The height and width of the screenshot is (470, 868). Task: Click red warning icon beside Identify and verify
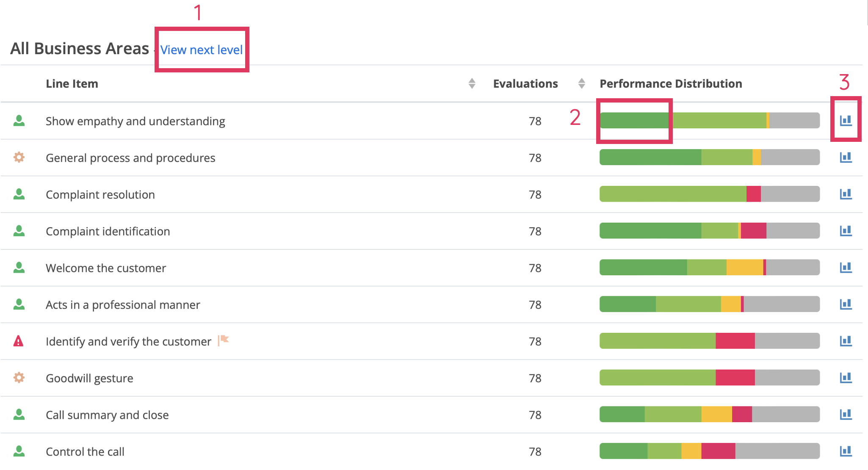pos(18,341)
